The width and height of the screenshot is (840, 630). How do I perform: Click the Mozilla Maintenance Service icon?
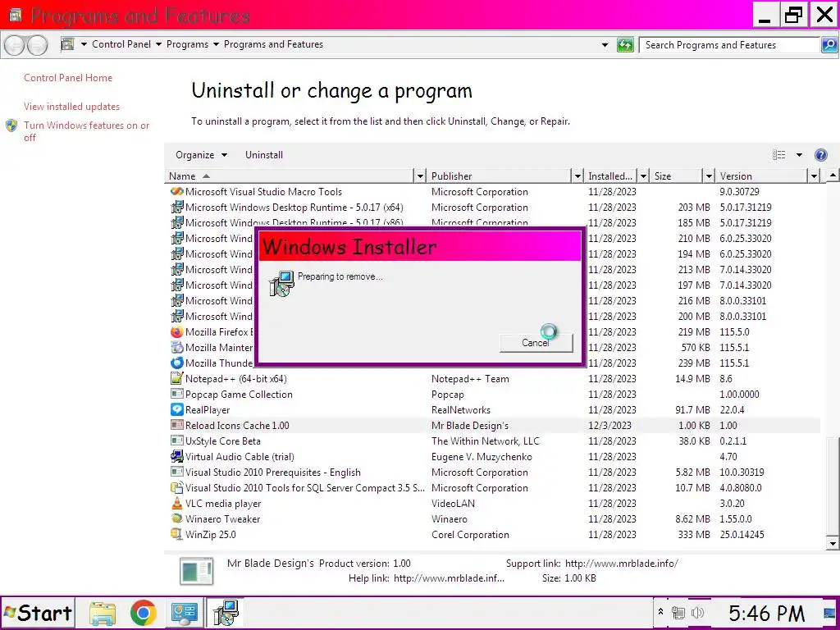click(x=177, y=347)
